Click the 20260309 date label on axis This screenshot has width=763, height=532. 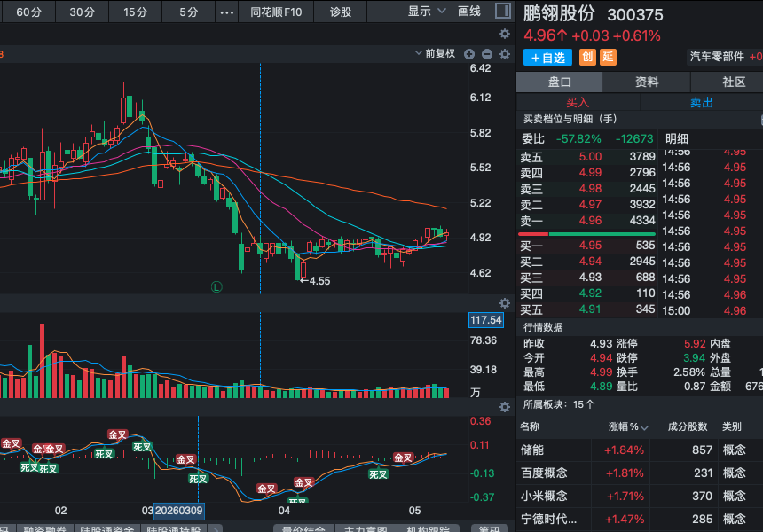tap(178, 511)
